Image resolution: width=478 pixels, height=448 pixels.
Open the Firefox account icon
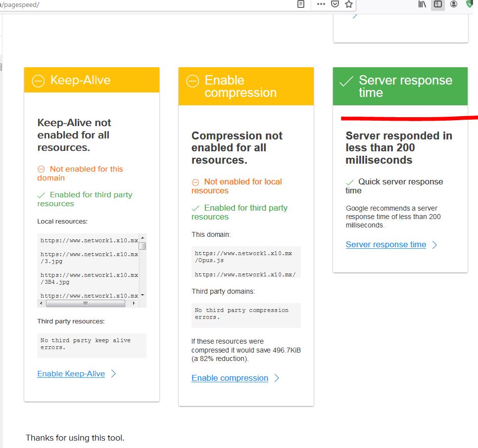coord(454,4)
